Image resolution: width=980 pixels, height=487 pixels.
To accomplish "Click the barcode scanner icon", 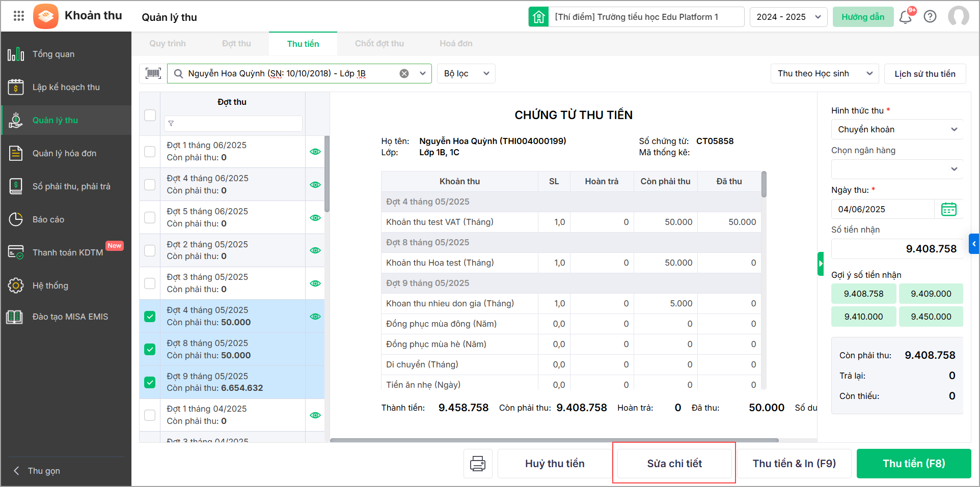I will [x=153, y=73].
